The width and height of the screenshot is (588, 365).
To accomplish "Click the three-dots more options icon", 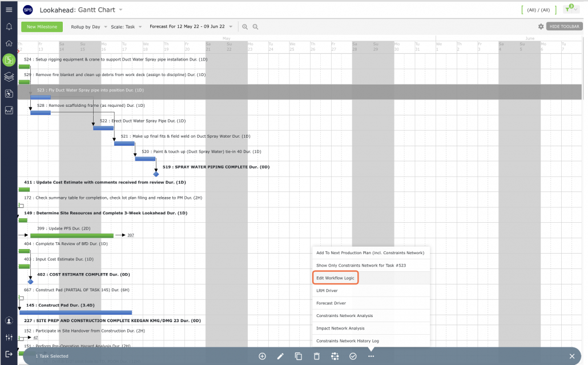I will tap(371, 356).
